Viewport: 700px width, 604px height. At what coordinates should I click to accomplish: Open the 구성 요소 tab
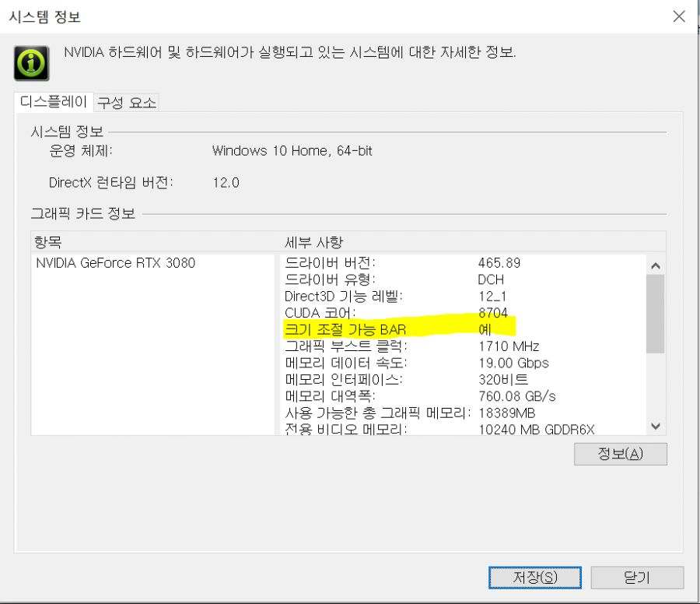(127, 103)
